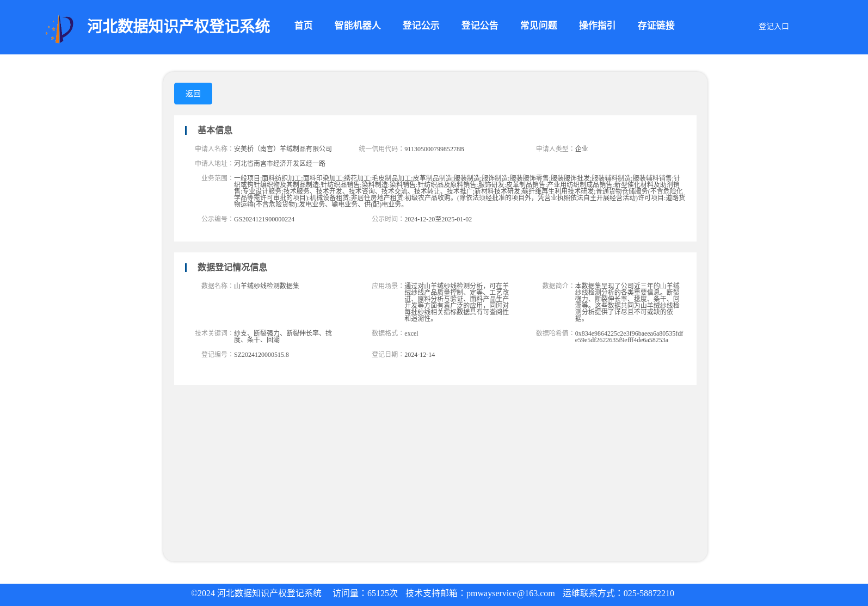Image resolution: width=868 pixels, height=606 pixels.
Task: Click footer copyright ©2024 河北数据知识产权登记系统
Action: click(x=256, y=593)
